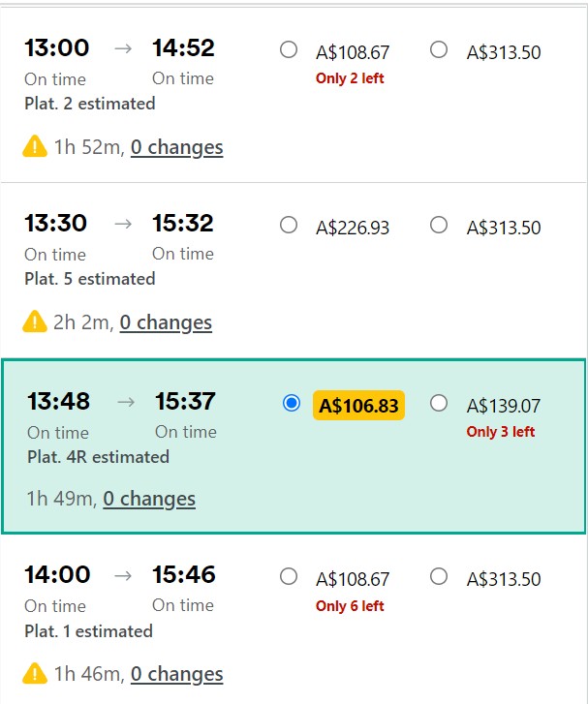Open 0 changes link for 13:30 train
The width and height of the screenshot is (588, 704).
click(x=165, y=322)
